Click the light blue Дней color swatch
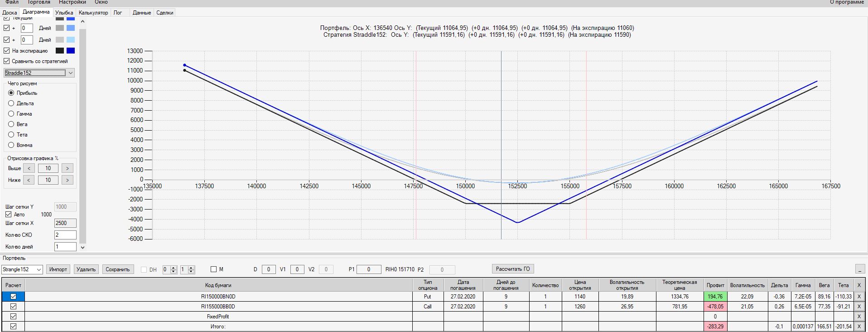The width and height of the screenshot is (868, 332). click(71, 40)
